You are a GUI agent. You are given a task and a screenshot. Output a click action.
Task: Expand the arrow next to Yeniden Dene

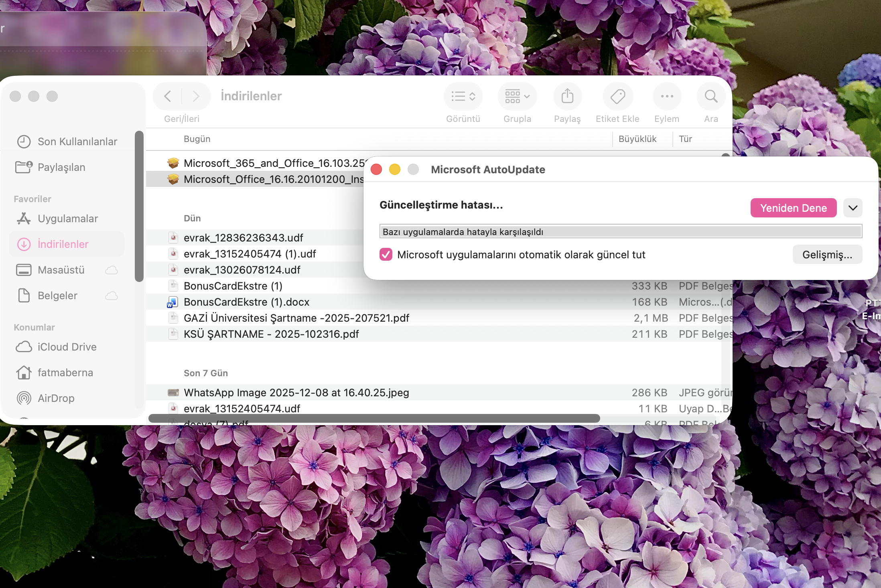point(853,208)
